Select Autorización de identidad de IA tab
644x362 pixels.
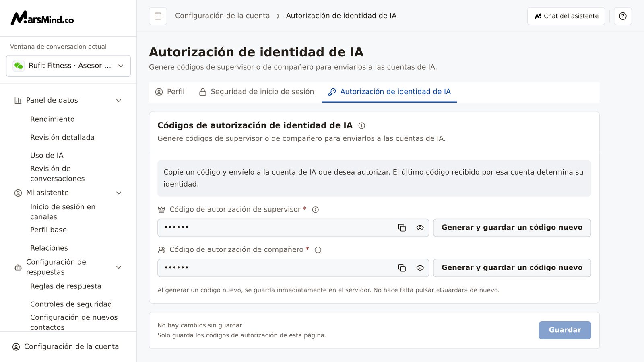pyautogui.click(x=389, y=92)
